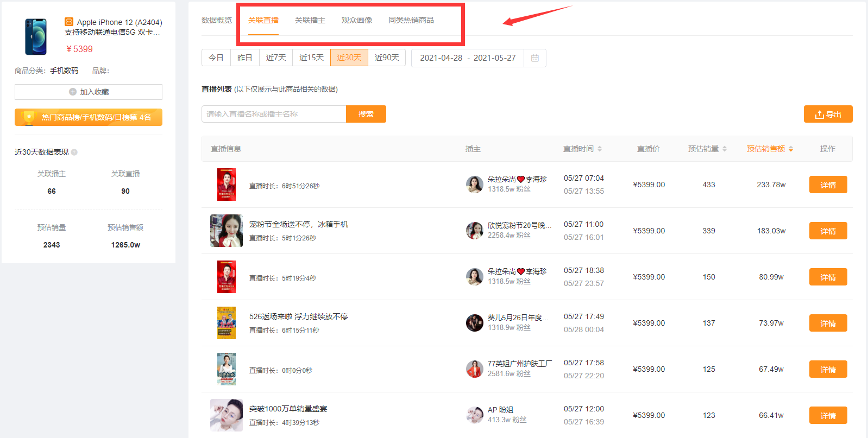Open 详情 for the 433 sales row
The height and width of the screenshot is (438, 868).
828,185
